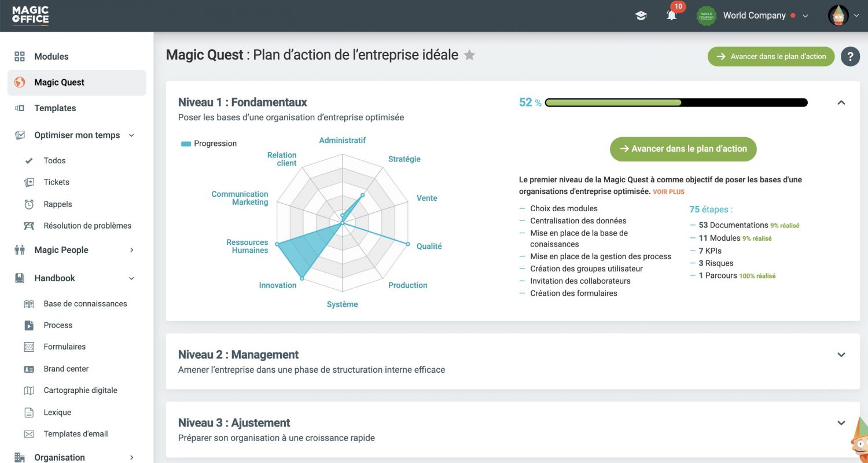
Task: Click the Optimiser mon temps icon
Action: [x=20, y=135]
